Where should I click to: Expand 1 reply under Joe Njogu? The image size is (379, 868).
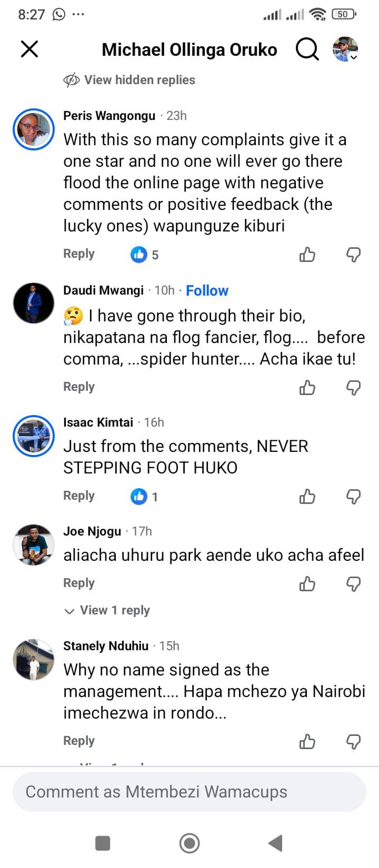pyautogui.click(x=107, y=610)
